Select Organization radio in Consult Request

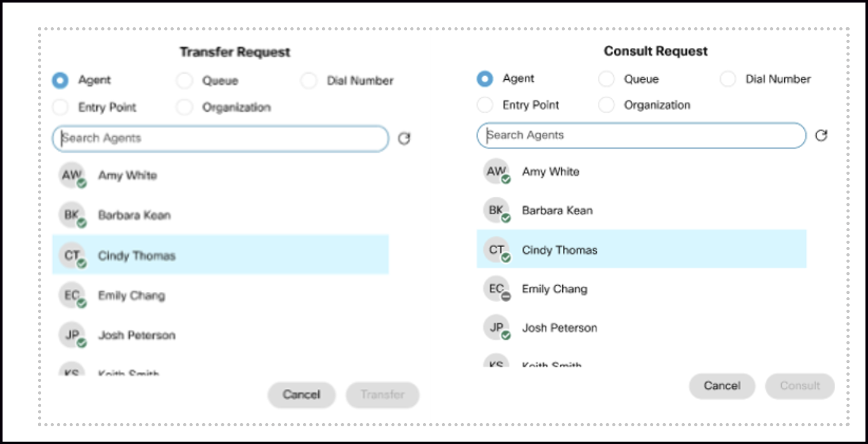coord(607,105)
